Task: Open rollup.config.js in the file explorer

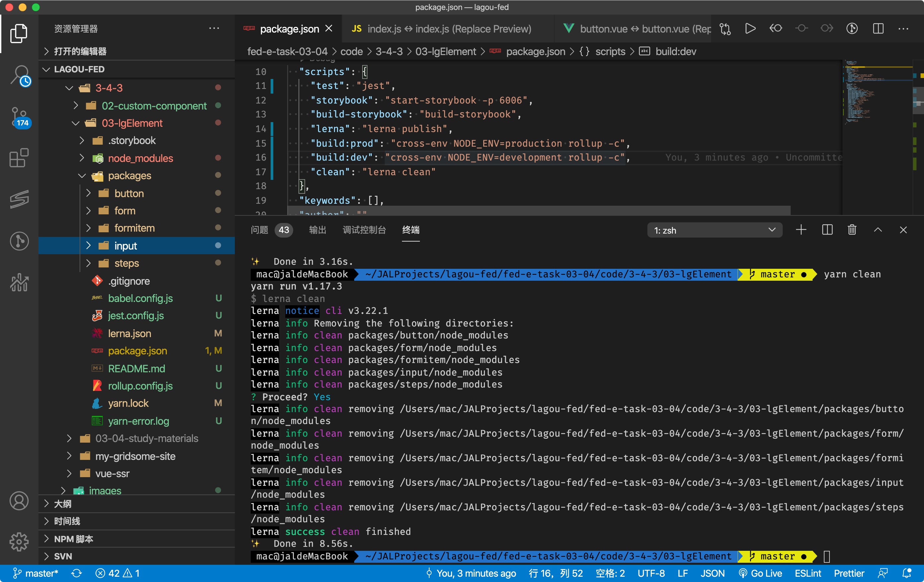Action: click(x=140, y=386)
